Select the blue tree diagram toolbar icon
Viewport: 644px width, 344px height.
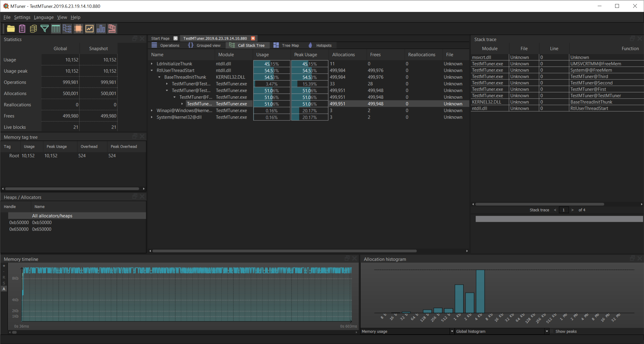[67, 29]
